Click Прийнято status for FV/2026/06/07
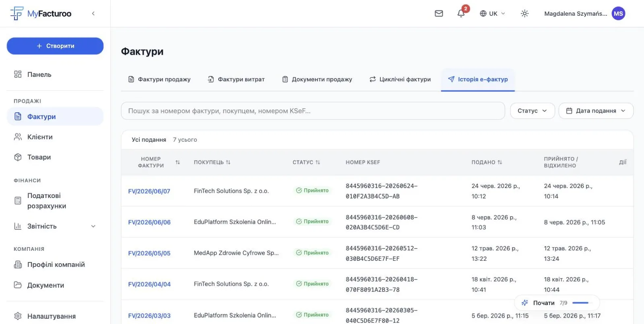644x324 pixels. pos(312,190)
